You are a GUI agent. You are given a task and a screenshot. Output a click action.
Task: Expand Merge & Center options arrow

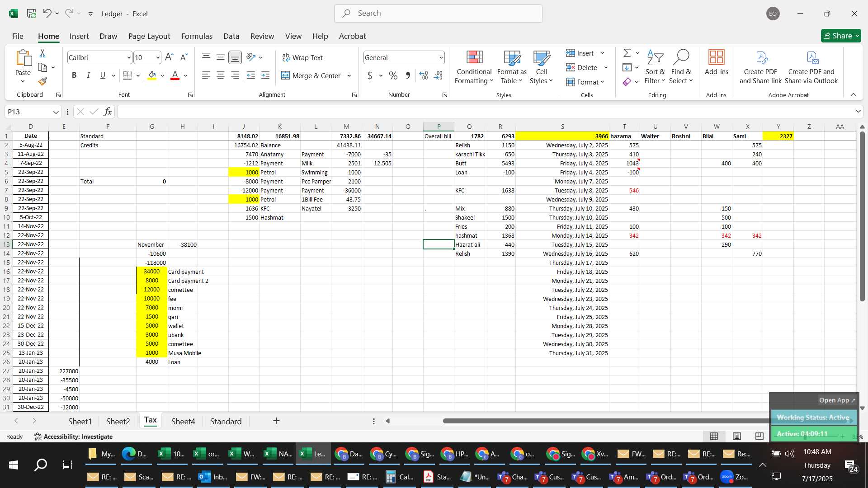click(x=349, y=76)
